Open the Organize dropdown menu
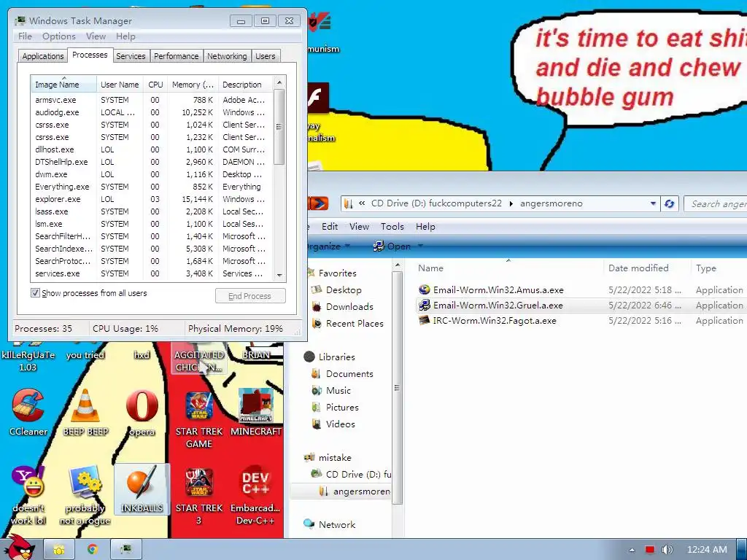This screenshot has width=747, height=560. tap(329, 246)
